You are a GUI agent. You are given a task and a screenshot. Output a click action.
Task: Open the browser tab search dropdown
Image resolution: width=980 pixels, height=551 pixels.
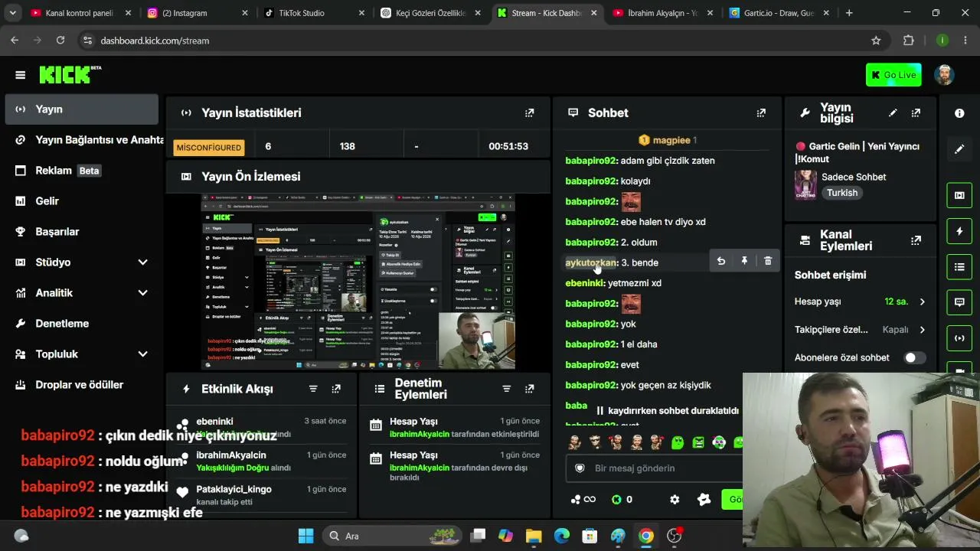(x=12, y=13)
